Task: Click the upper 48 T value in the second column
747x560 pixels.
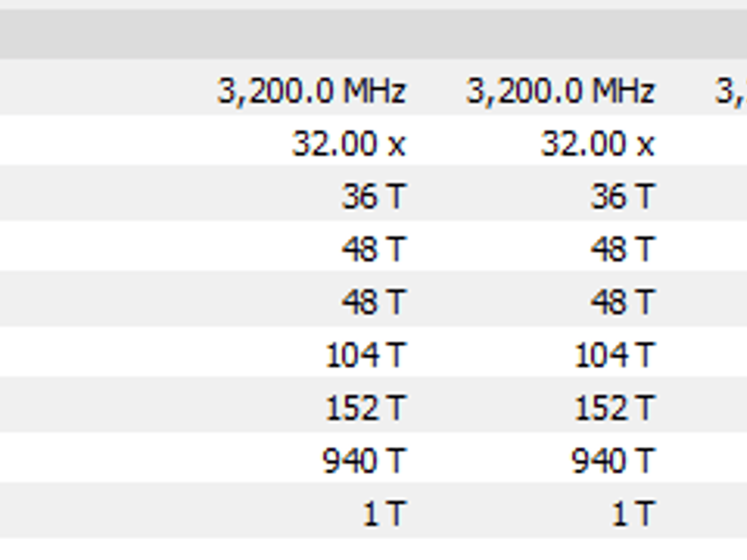Action: pyautogui.click(x=623, y=249)
